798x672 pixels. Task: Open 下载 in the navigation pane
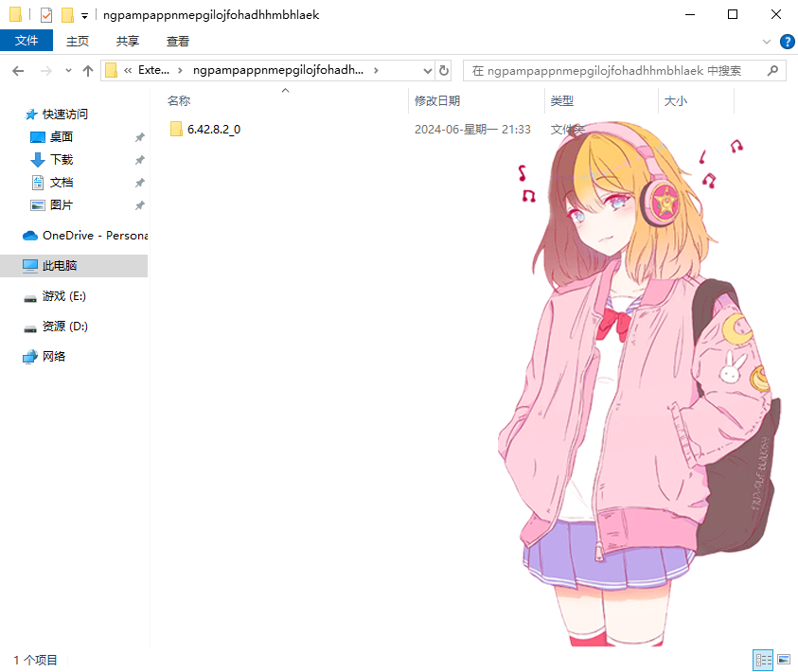62,160
